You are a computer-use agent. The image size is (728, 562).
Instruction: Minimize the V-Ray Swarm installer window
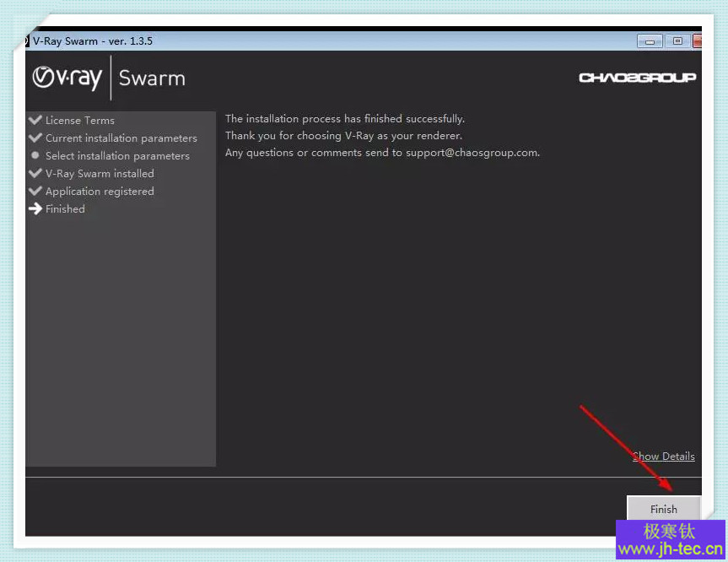[x=650, y=41]
